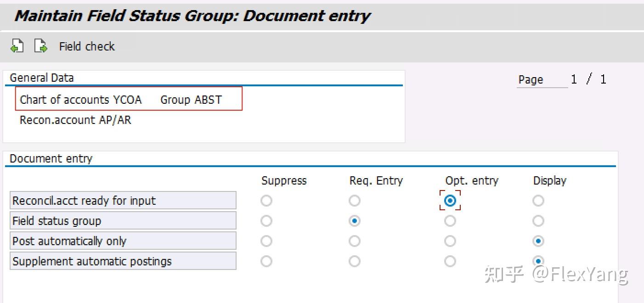The height and width of the screenshot is (303, 644).
Task: Set Field status group to Display
Action: tap(538, 221)
